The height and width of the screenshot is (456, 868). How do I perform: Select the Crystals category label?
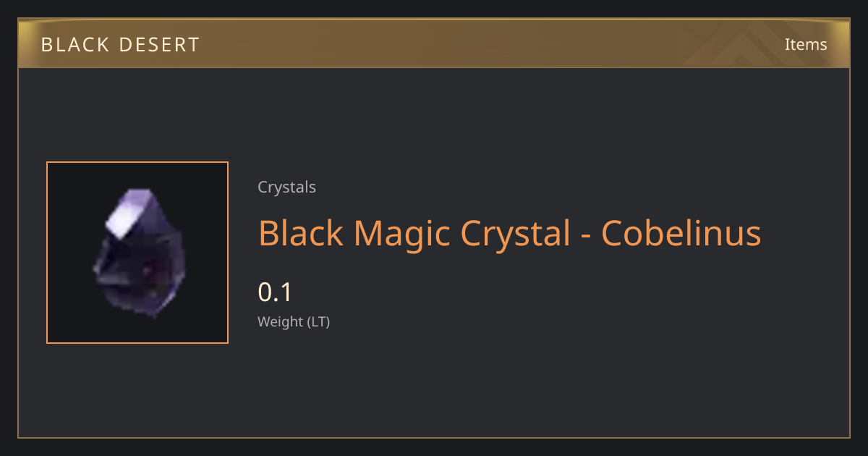tap(287, 187)
